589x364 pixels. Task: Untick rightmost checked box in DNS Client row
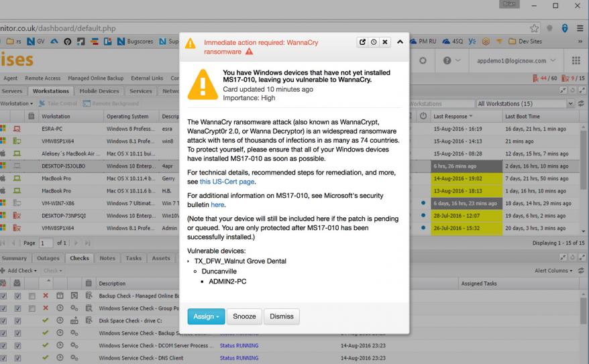click(x=17, y=358)
